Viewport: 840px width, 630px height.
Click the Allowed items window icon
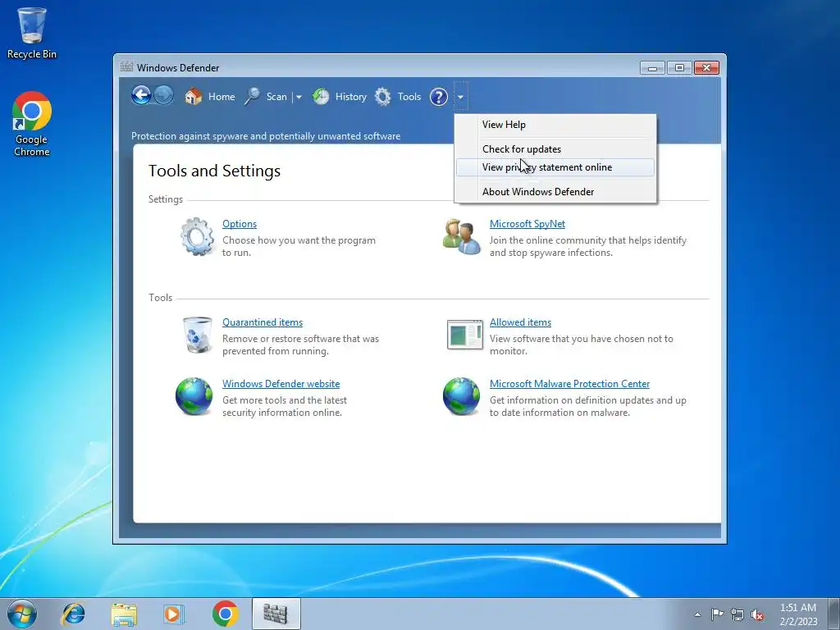click(465, 335)
